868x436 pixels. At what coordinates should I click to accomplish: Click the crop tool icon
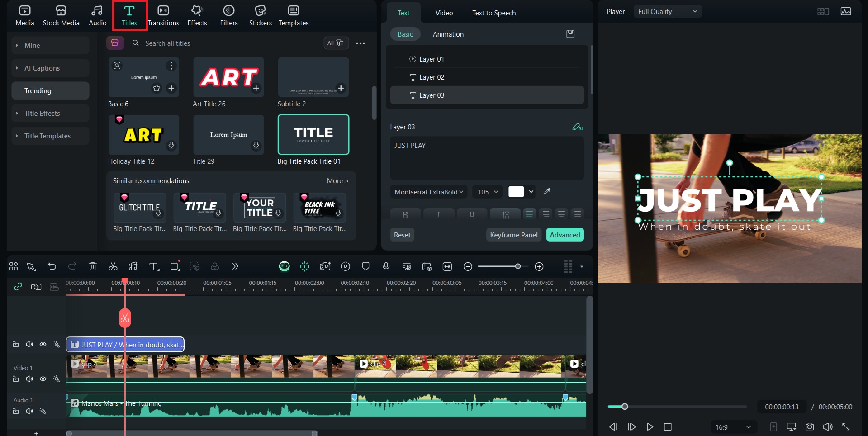click(x=175, y=266)
